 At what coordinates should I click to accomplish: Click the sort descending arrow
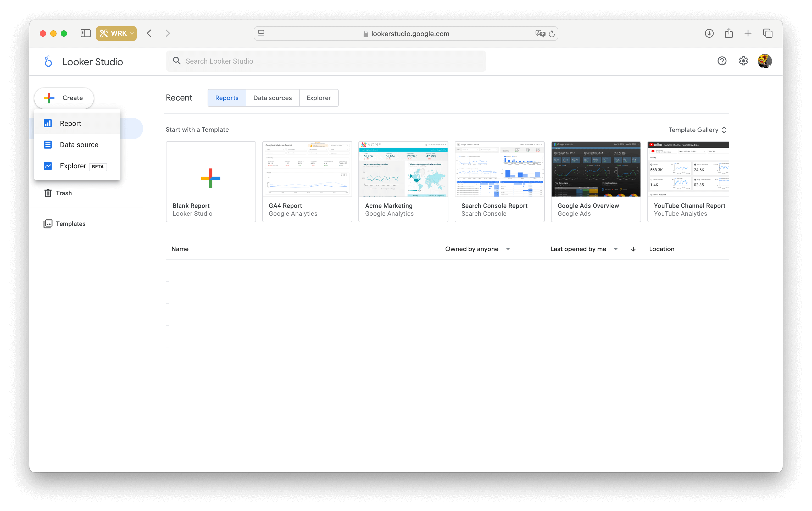click(x=633, y=248)
